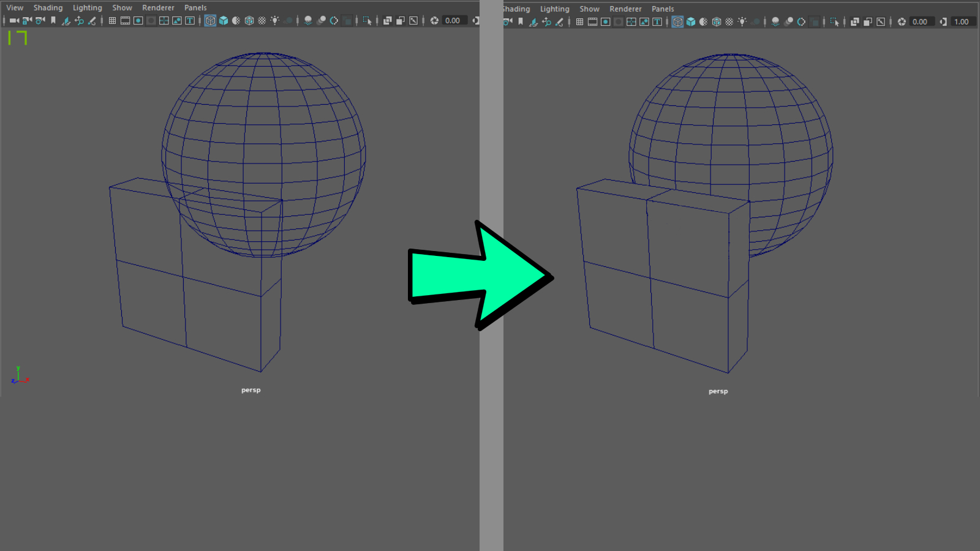
Task: Open Camera Attributes icon in left viewport
Action: [40, 20]
